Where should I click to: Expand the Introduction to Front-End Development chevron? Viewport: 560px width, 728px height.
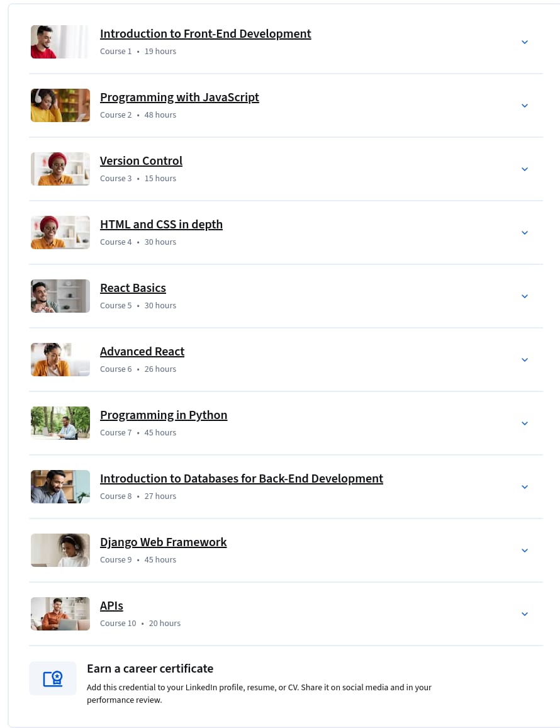pos(525,42)
